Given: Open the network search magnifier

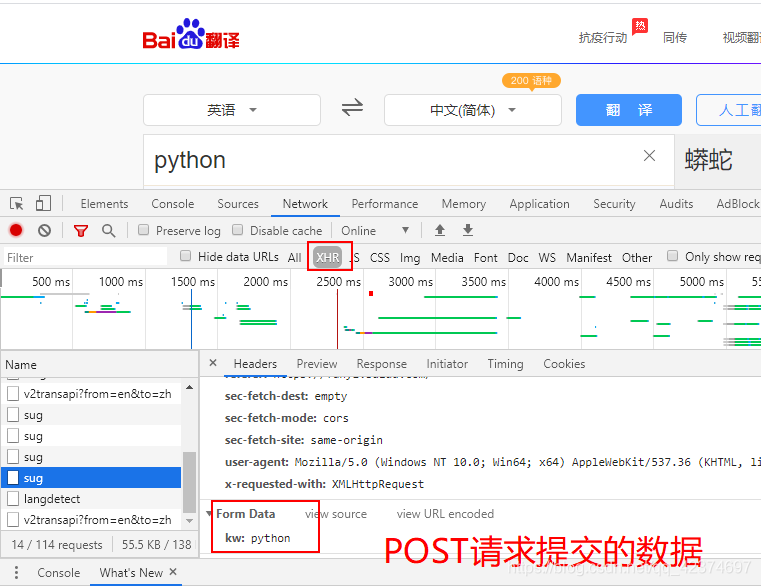Looking at the screenshot, I should click(x=109, y=231).
